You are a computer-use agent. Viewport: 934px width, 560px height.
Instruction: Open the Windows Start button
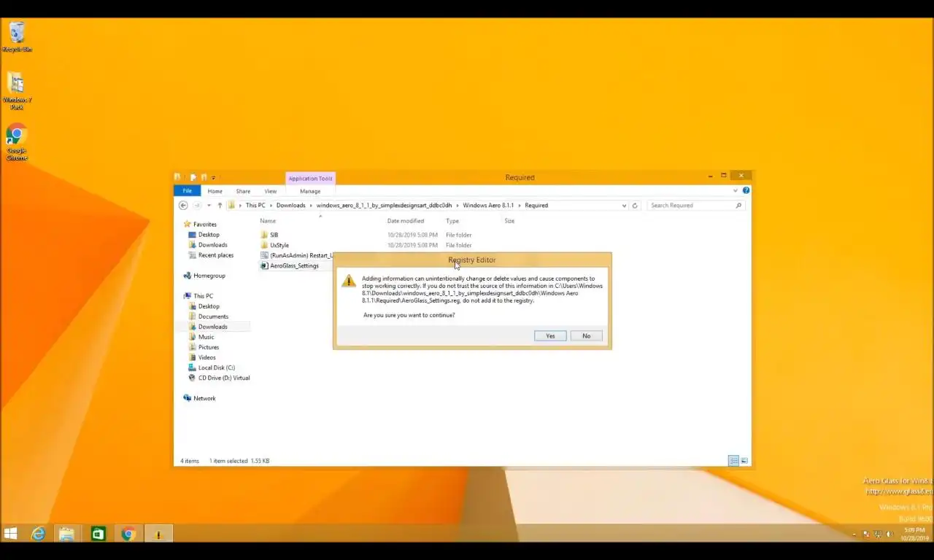coord(10,534)
